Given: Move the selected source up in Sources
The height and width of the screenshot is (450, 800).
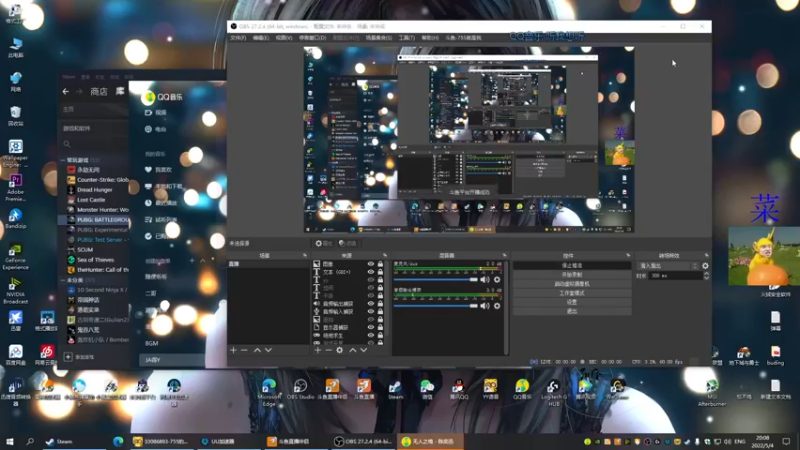Looking at the screenshot, I should (x=353, y=351).
